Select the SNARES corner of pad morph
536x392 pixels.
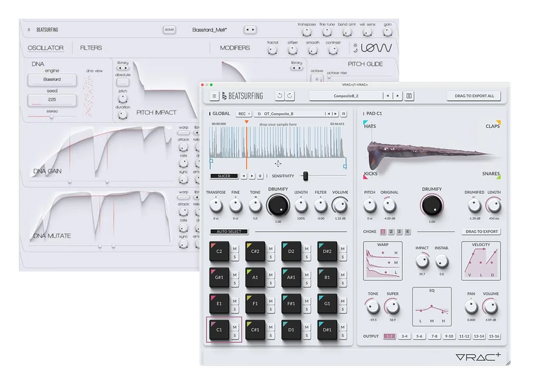(491, 175)
